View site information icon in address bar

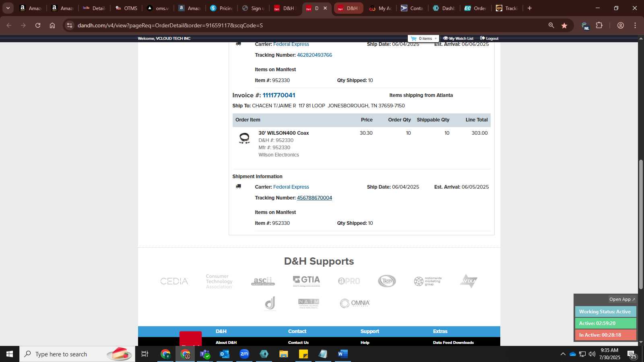point(70,25)
